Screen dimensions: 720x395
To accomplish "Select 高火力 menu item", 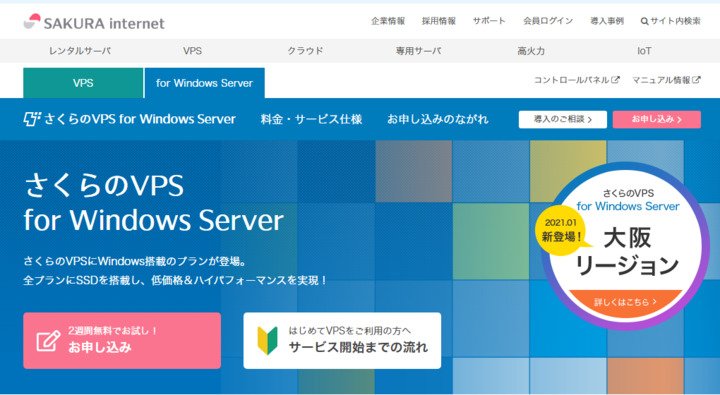I will (x=531, y=51).
